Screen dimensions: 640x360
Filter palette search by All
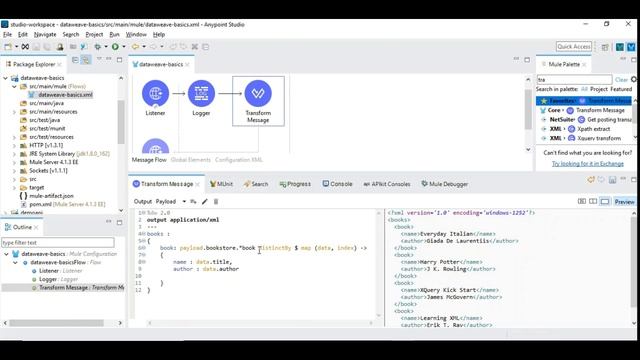pos(584,89)
